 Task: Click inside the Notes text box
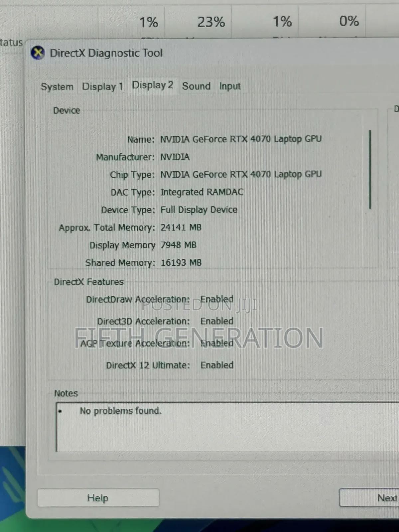click(227, 427)
